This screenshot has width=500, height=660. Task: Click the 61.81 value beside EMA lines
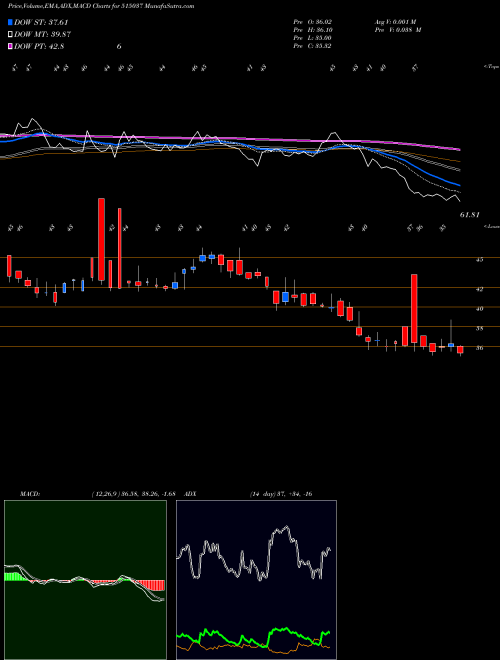click(x=470, y=215)
